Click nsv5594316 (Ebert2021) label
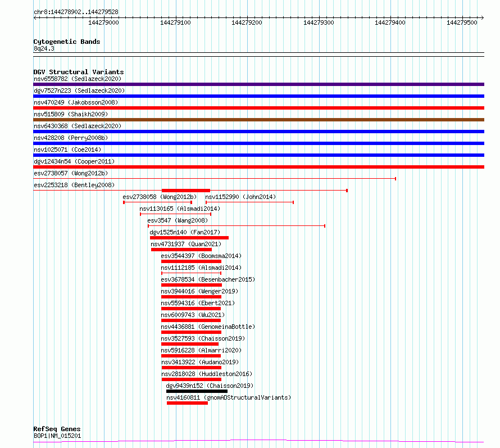The height and width of the screenshot is (448, 500). coord(198,303)
